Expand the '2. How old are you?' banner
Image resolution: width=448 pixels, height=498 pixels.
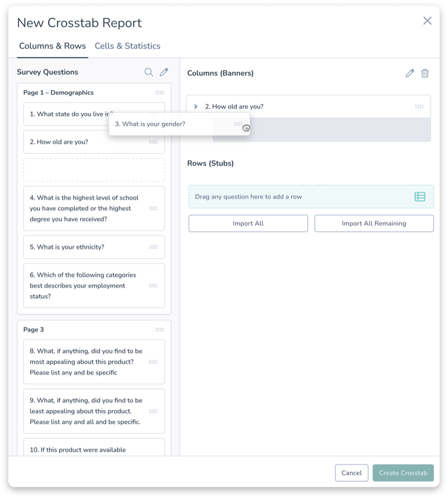[x=196, y=107]
